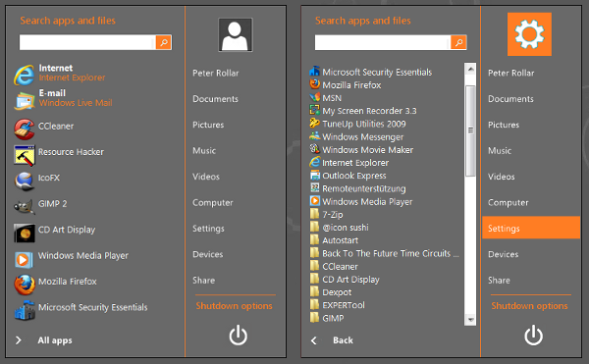Click search magnifier button in left menu
The width and height of the screenshot is (589, 364).
(164, 42)
